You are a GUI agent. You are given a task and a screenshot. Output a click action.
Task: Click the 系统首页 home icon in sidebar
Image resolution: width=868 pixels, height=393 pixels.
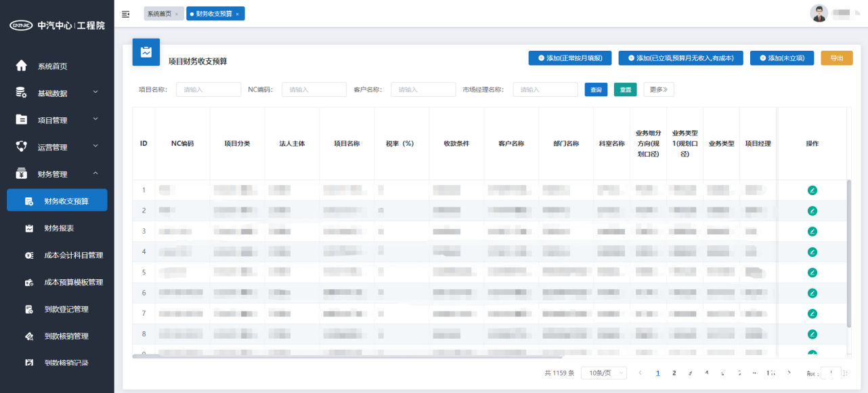tap(22, 66)
